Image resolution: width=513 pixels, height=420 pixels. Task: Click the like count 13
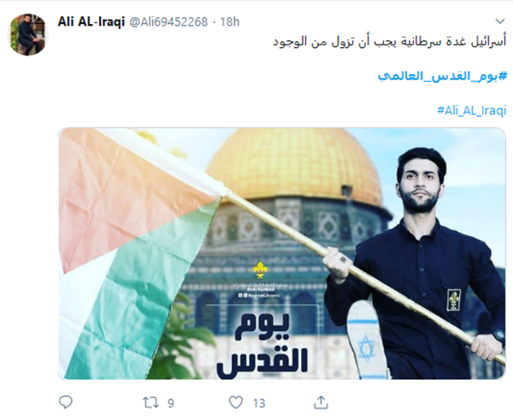click(259, 403)
